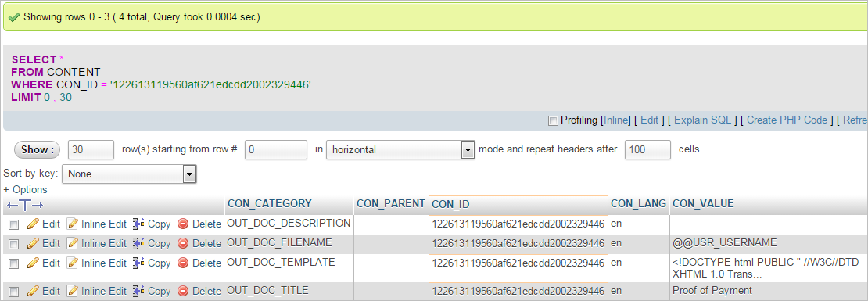Select the OUT_DOC_DESCRIPTION cell
868x301 pixels.
289,223
